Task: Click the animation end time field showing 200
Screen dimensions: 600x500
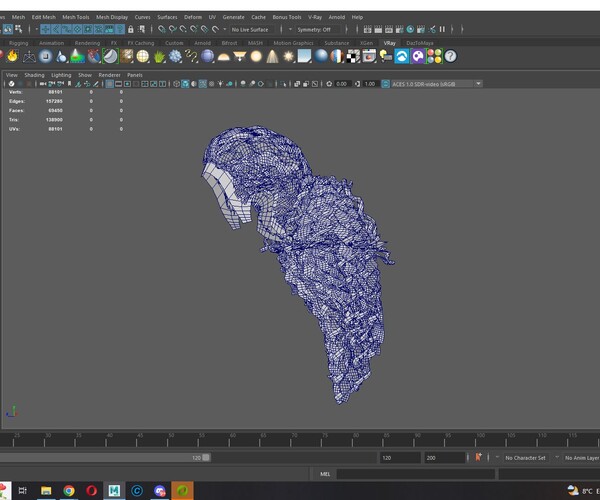Action: pos(444,458)
